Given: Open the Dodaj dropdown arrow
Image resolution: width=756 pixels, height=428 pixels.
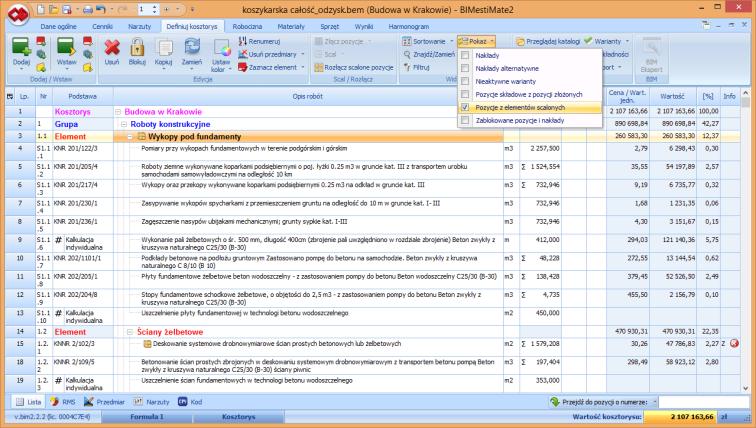Looking at the screenshot, I should click(21, 69).
